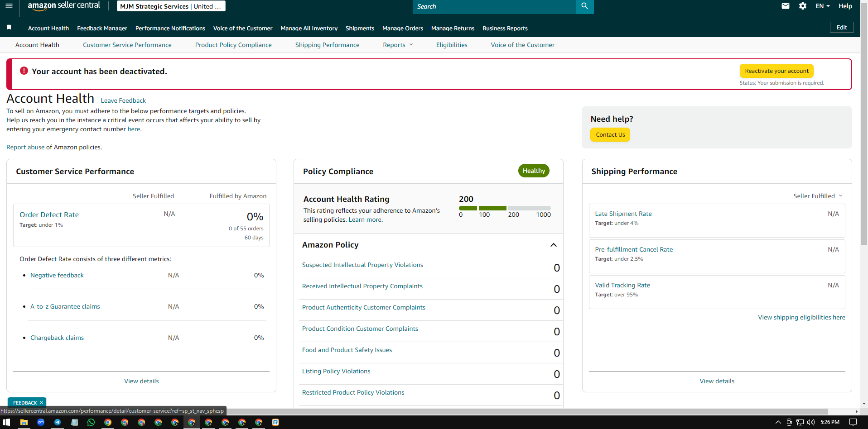
Task: Open the MJM Strategic Services account switcher
Action: pos(171,6)
